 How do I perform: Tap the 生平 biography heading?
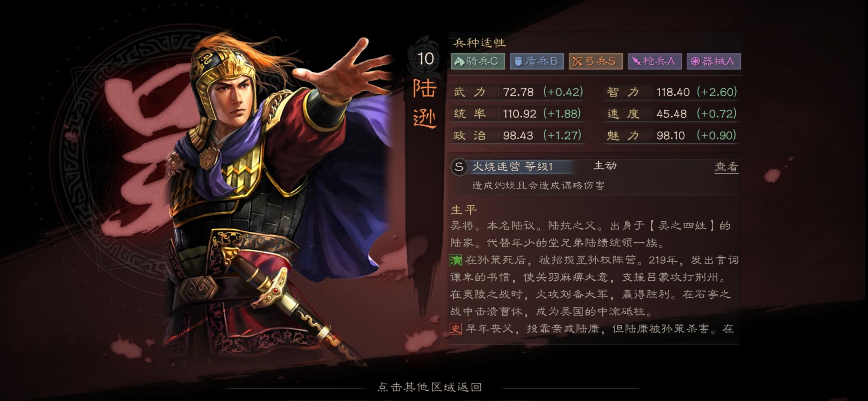(464, 210)
